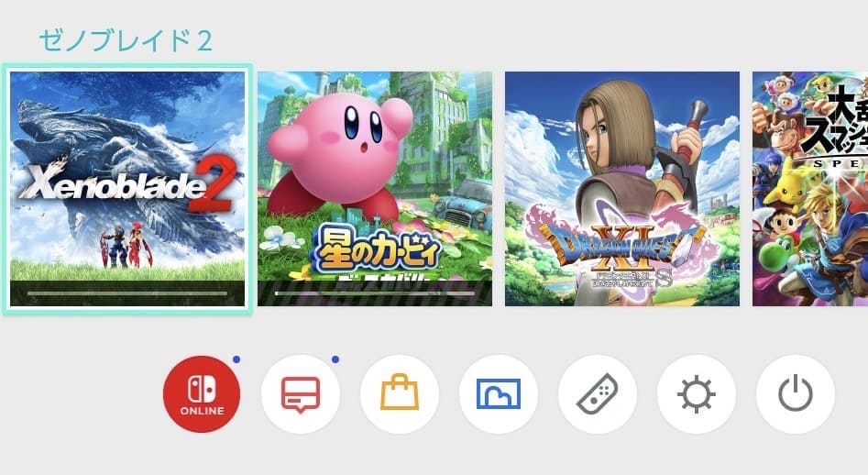Click progress bar on Xenoblade 2 tile

[127, 293]
